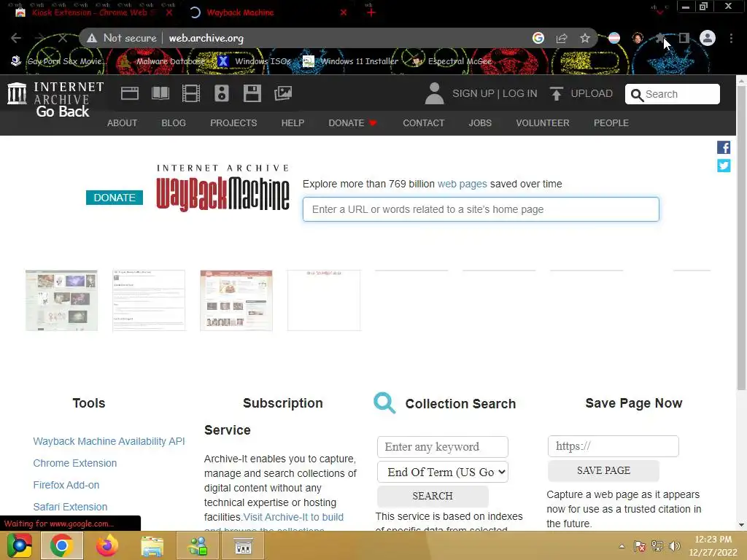Open the Wayback Machine Availability API link
The width and height of the screenshot is (747, 560).
pyautogui.click(x=109, y=441)
